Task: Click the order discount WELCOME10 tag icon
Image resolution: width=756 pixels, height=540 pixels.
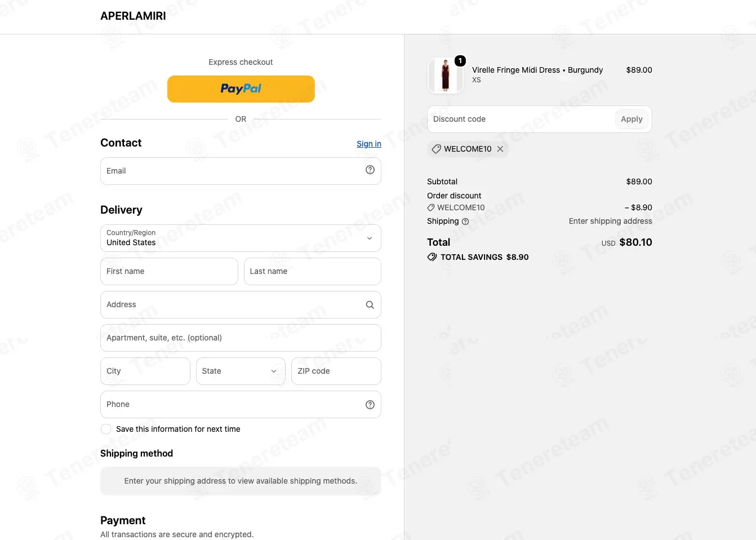Action: [x=431, y=207]
